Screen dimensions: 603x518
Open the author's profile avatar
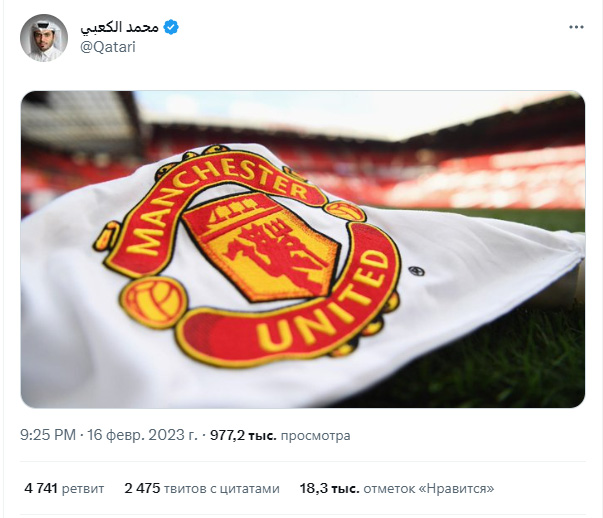44,38
